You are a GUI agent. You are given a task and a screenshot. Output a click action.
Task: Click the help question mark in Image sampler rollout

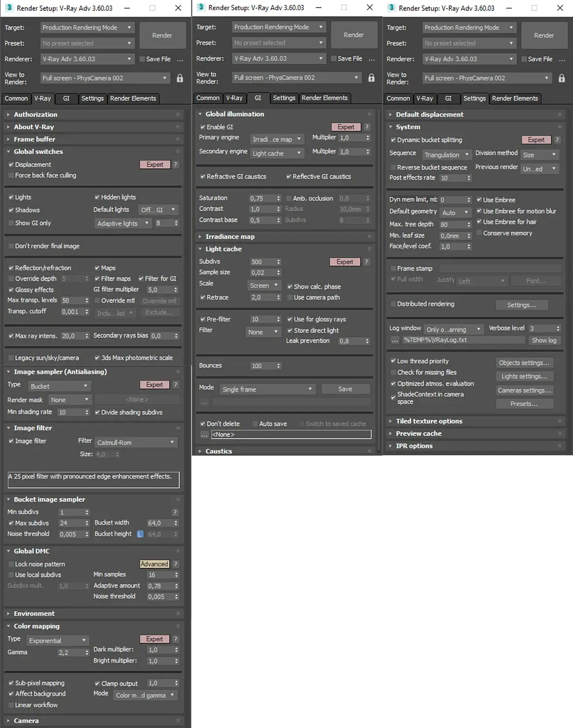tap(176, 385)
